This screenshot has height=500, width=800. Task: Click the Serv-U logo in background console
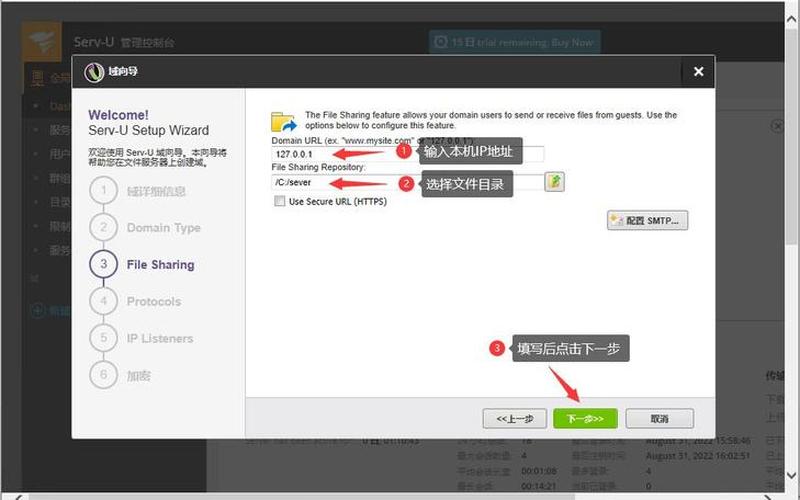(x=42, y=42)
